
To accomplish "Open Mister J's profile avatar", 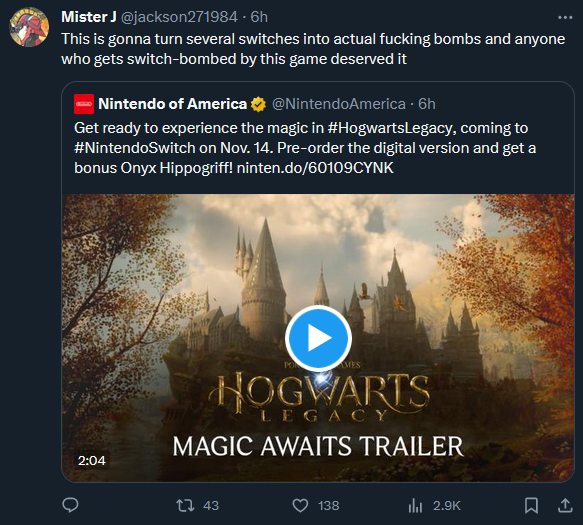I will pos(29,27).
